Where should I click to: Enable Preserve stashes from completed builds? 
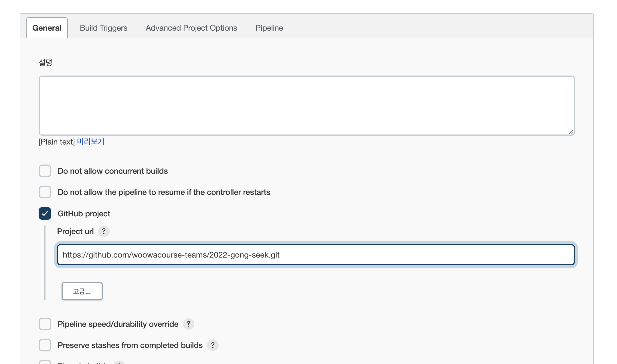click(45, 345)
